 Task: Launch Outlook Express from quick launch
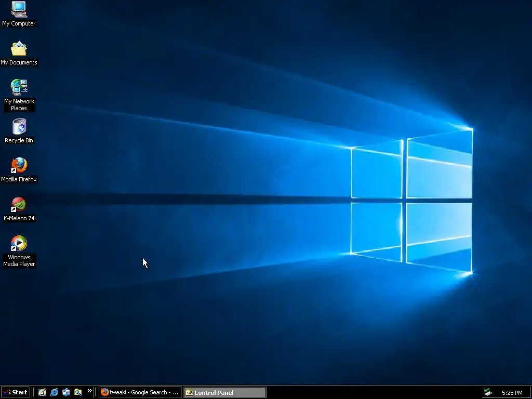[x=66, y=392]
